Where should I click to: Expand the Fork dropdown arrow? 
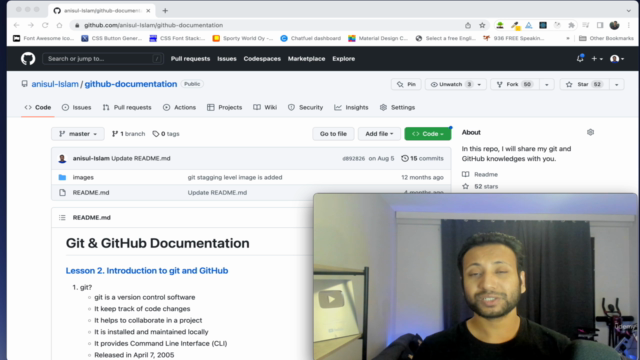[547, 84]
